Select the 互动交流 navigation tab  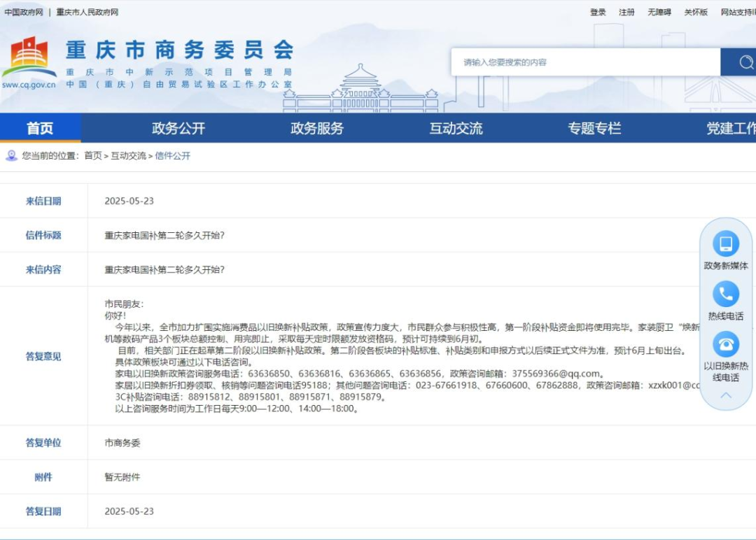(455, 127)
